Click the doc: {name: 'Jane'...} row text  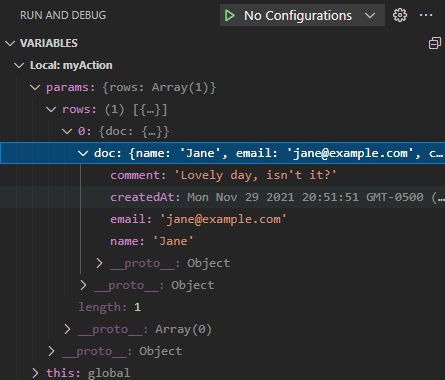[269, 153]
